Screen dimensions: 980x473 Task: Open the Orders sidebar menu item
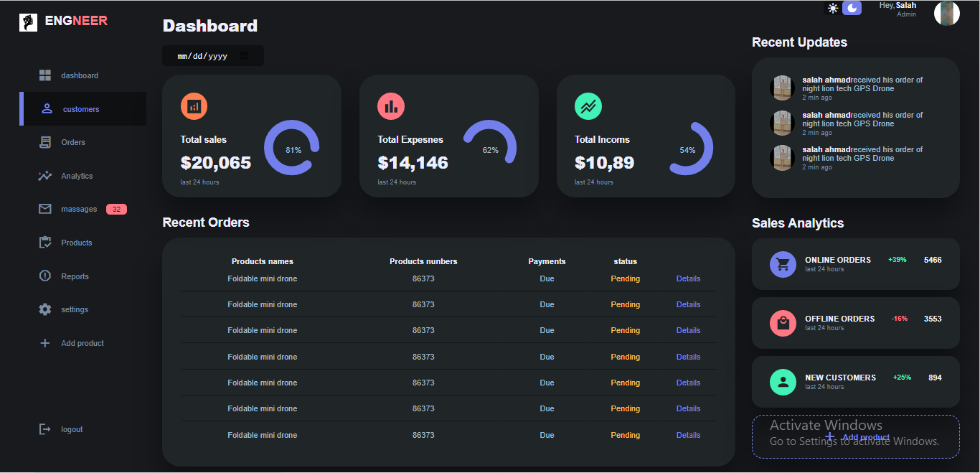[72, 143]
